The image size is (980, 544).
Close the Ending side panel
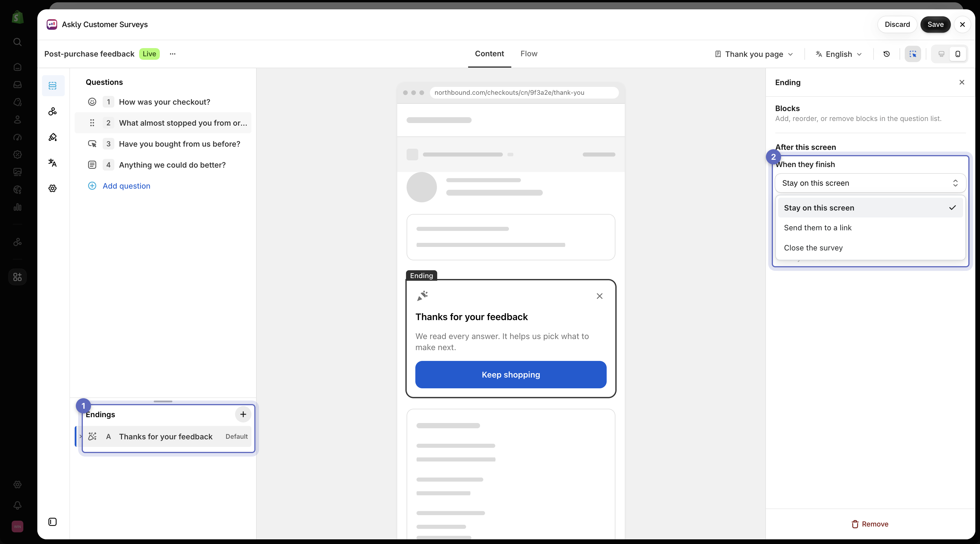click(x=962, y=82)
